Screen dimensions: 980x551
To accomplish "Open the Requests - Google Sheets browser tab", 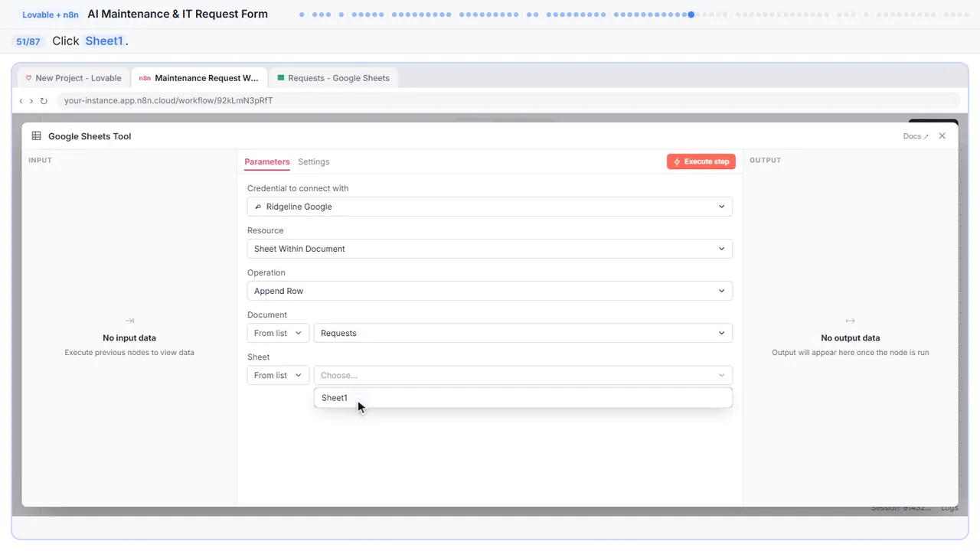I will [333, 78].
